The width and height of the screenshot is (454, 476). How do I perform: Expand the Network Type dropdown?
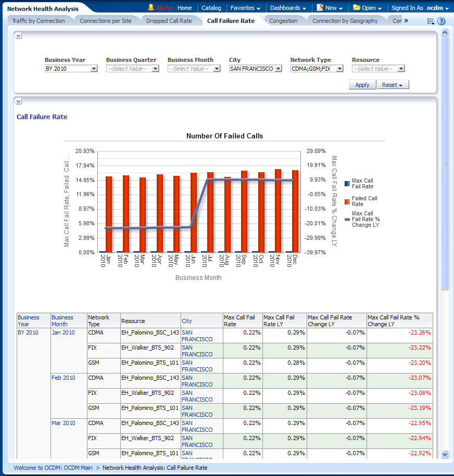tap(339, 69)
